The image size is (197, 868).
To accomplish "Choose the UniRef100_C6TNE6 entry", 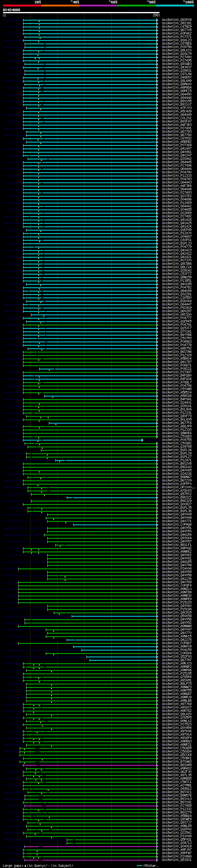I will click(x=177, y=43).
